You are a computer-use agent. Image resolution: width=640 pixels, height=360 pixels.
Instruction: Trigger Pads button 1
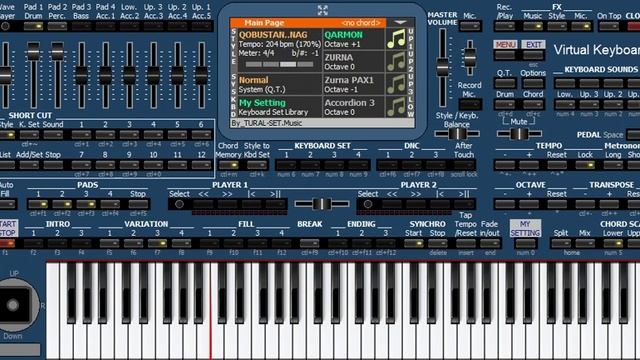point(38,204)
